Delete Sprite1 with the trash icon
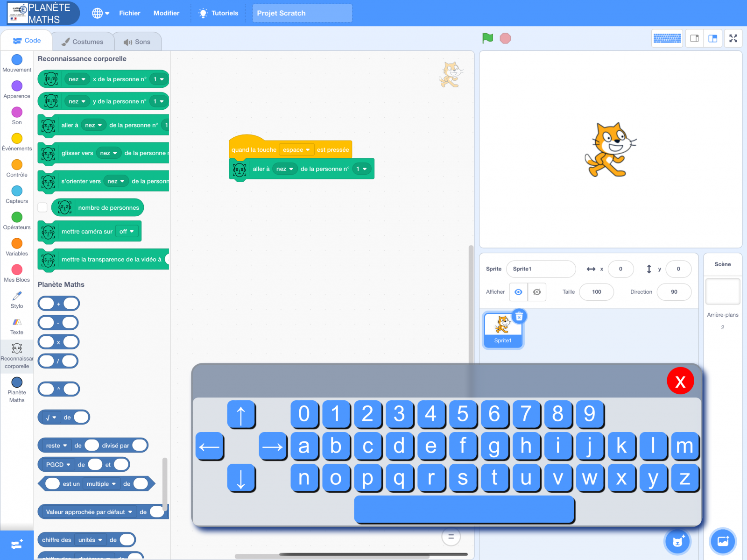 coord(519,316)
